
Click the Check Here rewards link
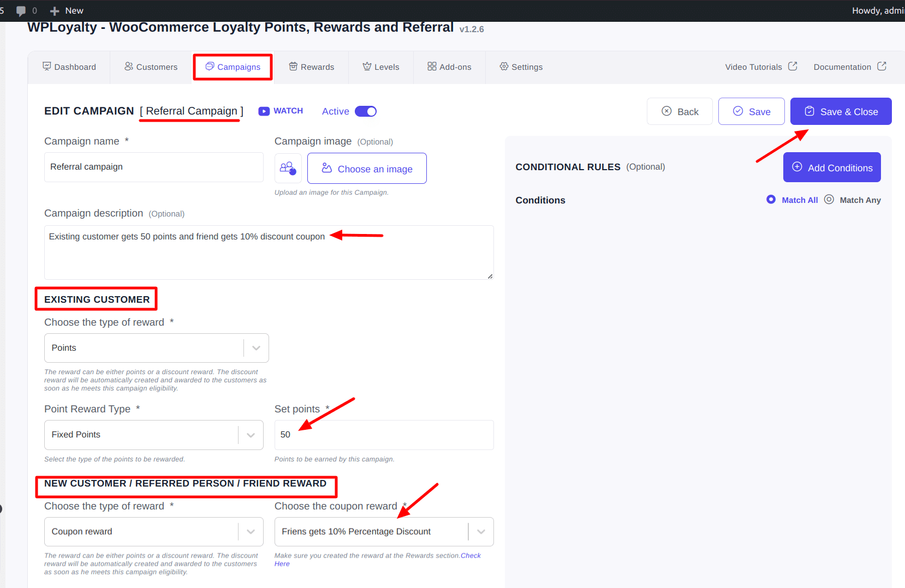pos(471,556)
